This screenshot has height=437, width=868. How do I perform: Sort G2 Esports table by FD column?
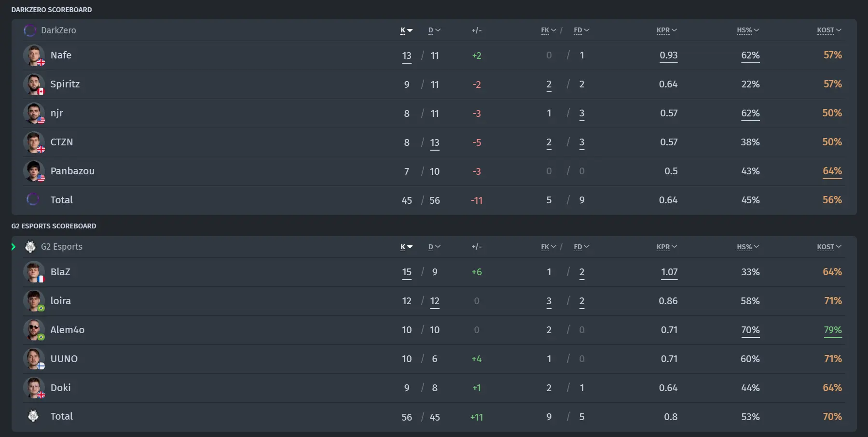click(581, 247)
